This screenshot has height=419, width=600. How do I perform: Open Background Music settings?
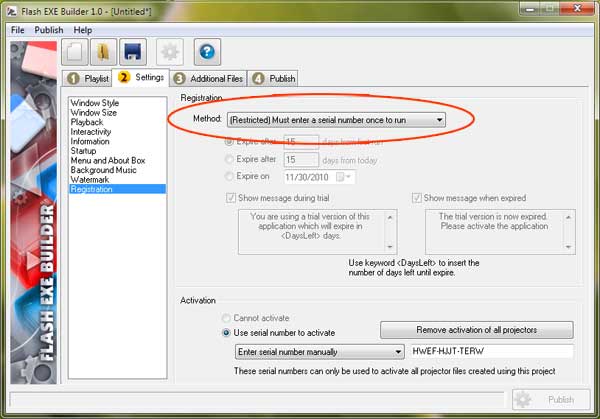click(x=103, y=170)
